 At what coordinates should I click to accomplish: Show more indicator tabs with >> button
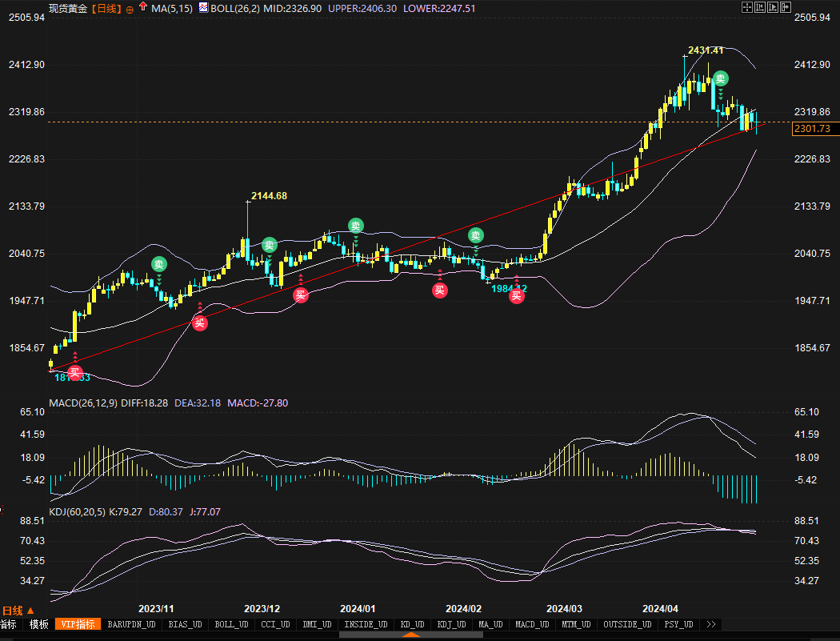[710, 624]
